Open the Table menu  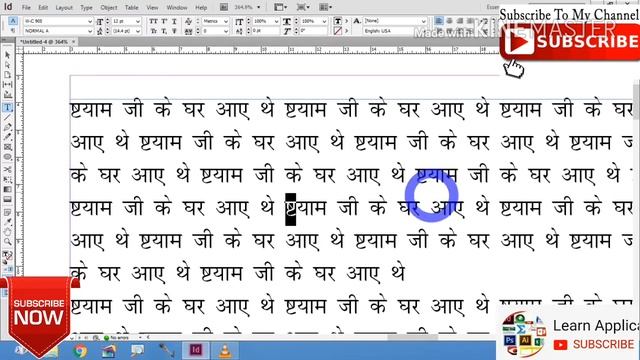click(x=131, y=8)
